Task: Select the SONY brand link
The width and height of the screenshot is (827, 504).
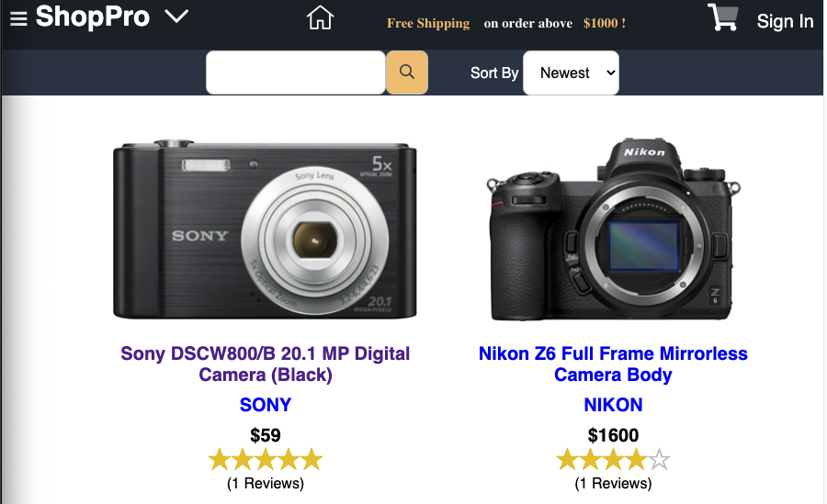Action: pos(266,404)
